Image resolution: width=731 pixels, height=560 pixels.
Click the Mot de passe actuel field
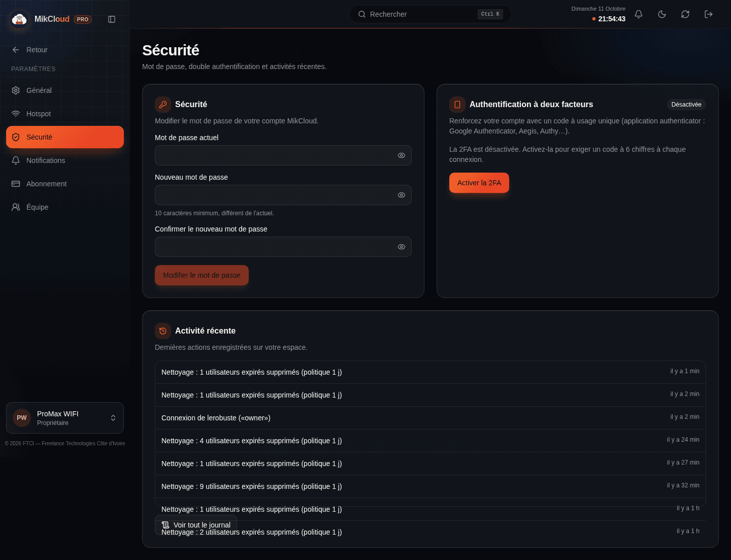283,155
